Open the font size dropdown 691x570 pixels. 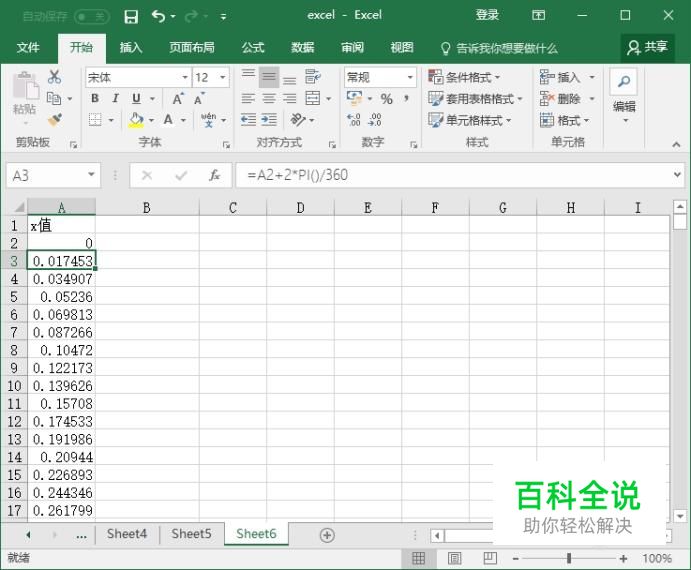point(223,78)
